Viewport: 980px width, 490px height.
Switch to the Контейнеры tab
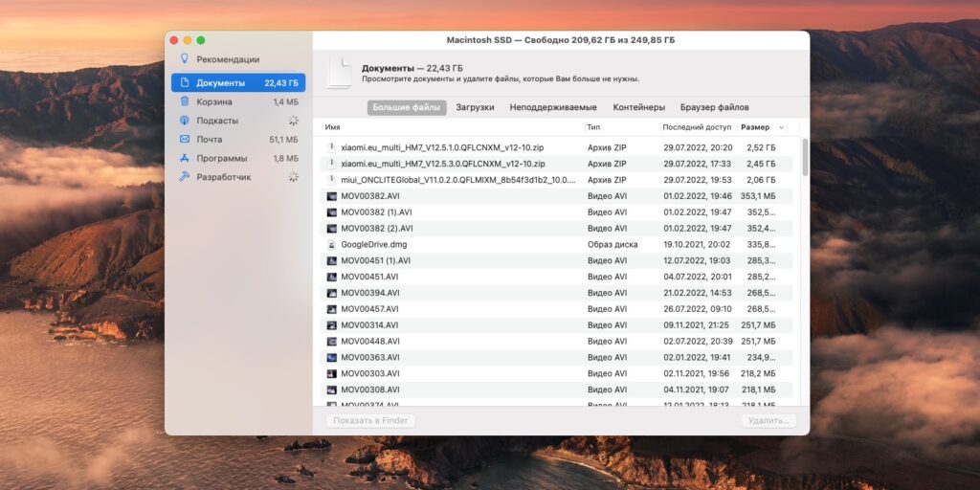click(x=638, y=107)
